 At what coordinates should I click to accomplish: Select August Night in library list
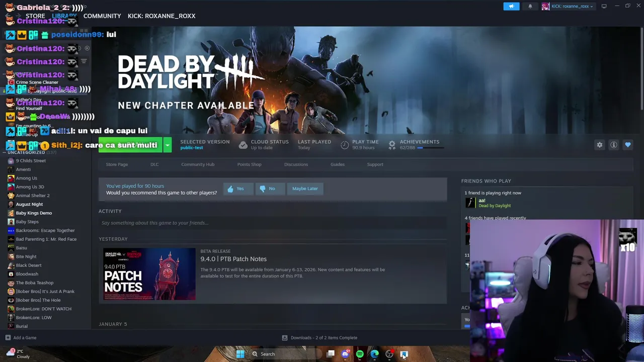[29, 204]
